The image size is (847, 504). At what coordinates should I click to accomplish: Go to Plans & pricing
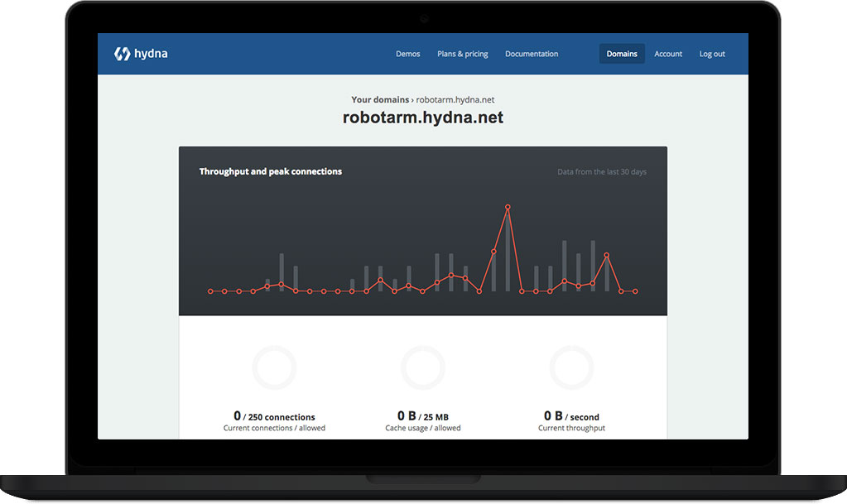pos(462,54)
